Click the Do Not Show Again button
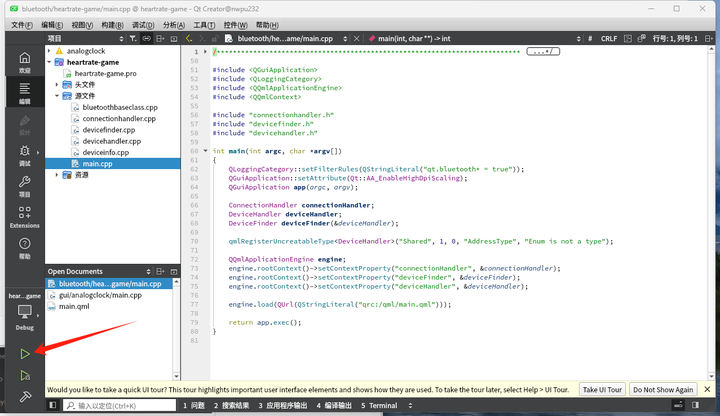720x416 pixels. 663,390
